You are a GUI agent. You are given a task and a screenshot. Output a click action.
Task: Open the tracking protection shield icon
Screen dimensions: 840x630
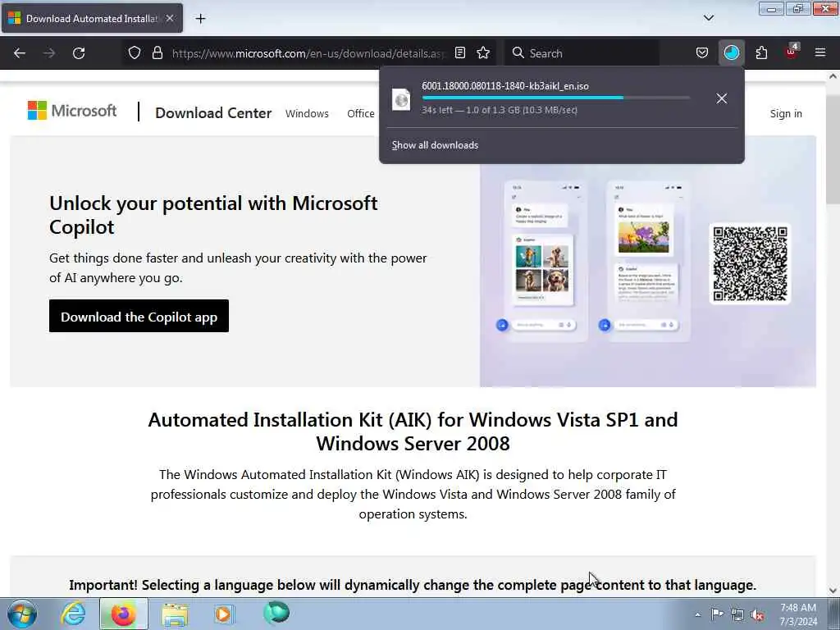pyautogui.click(x=135, y=53)
